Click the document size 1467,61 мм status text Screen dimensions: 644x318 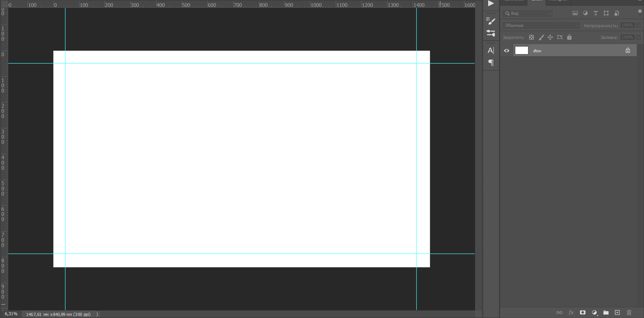[59, 314]
